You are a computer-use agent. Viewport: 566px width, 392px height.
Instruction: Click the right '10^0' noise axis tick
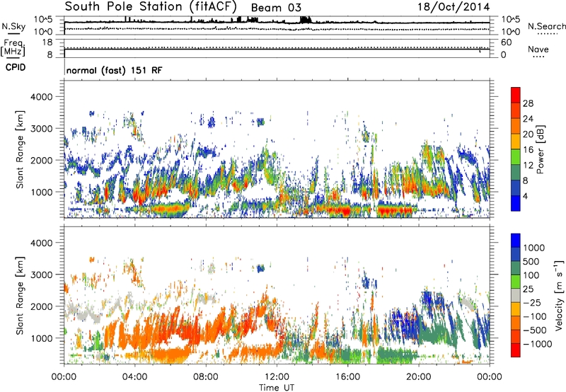coord(510,32)
